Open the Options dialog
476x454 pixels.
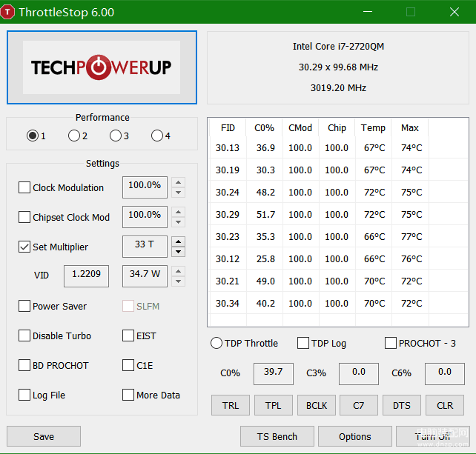[x=355, y=436]
